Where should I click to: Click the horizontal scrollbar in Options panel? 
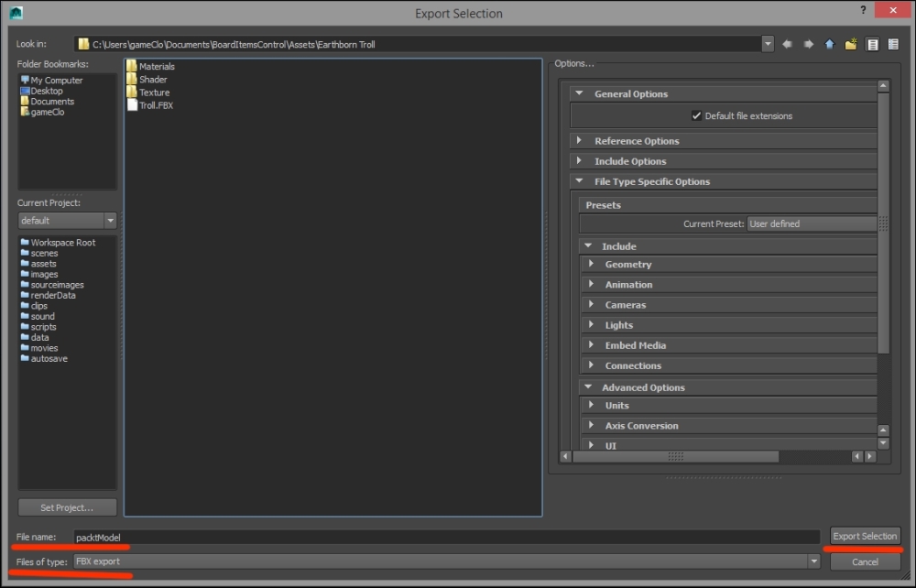click(675, 456)
